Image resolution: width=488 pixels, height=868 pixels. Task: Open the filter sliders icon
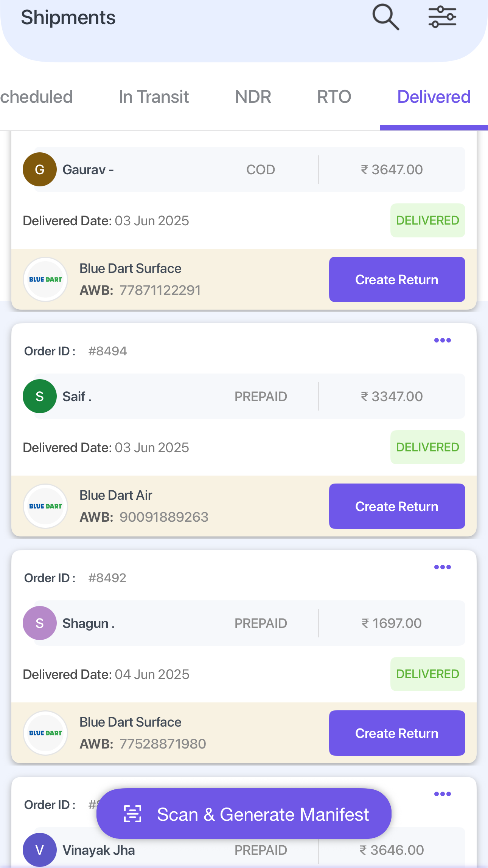(x=442, y=17)
